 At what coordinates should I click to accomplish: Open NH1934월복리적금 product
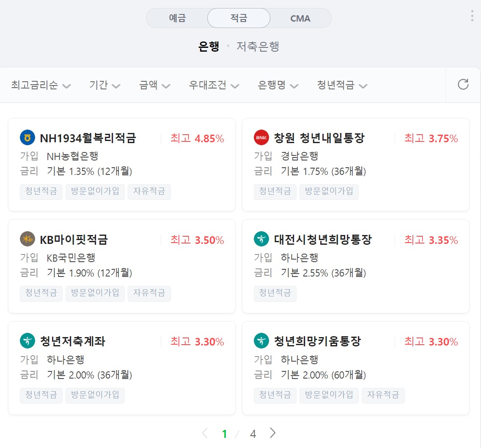88,138
